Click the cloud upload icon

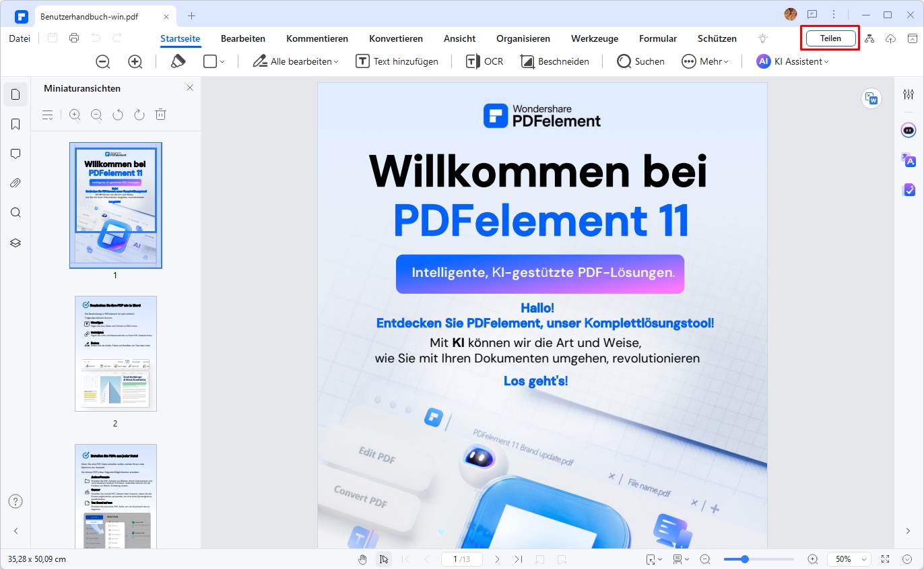[890, 38]
